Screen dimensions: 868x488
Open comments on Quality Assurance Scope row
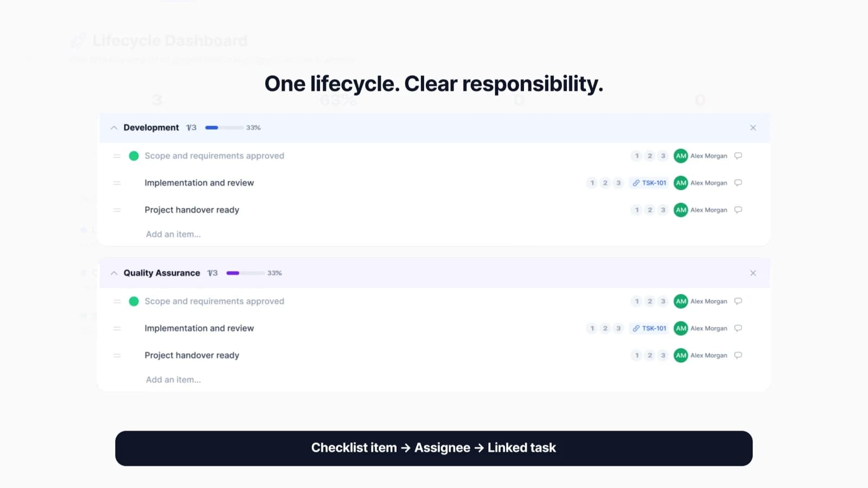coord(738,301)
